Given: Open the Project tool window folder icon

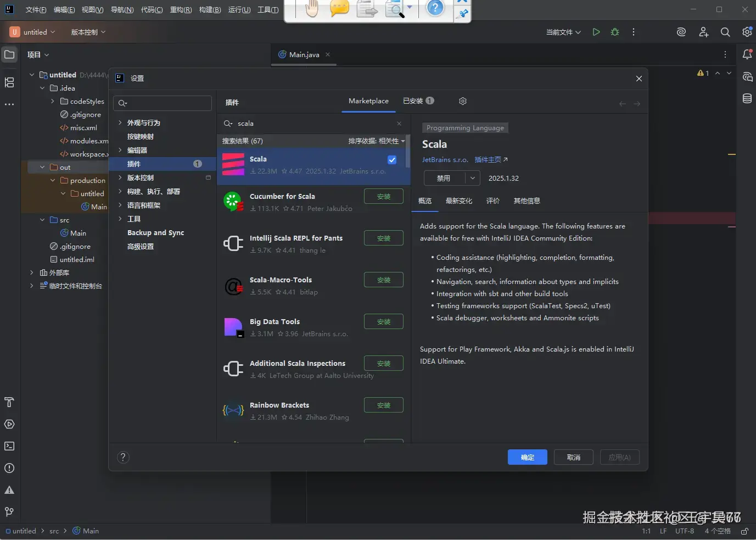Looking at the screenshot, I should pos(9,54).
